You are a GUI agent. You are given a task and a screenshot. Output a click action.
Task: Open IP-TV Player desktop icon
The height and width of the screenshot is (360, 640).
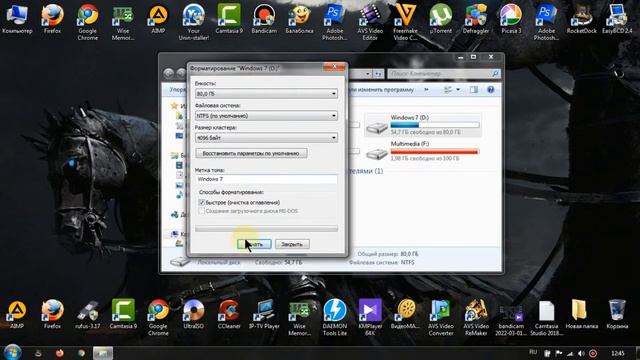click(264, 314)
